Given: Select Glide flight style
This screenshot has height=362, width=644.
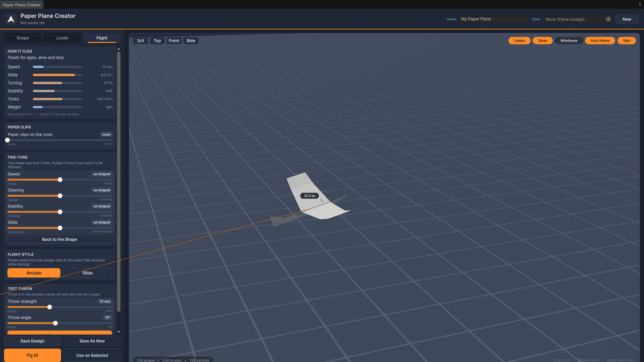Looking at the screenshot, I should (87, 273).
